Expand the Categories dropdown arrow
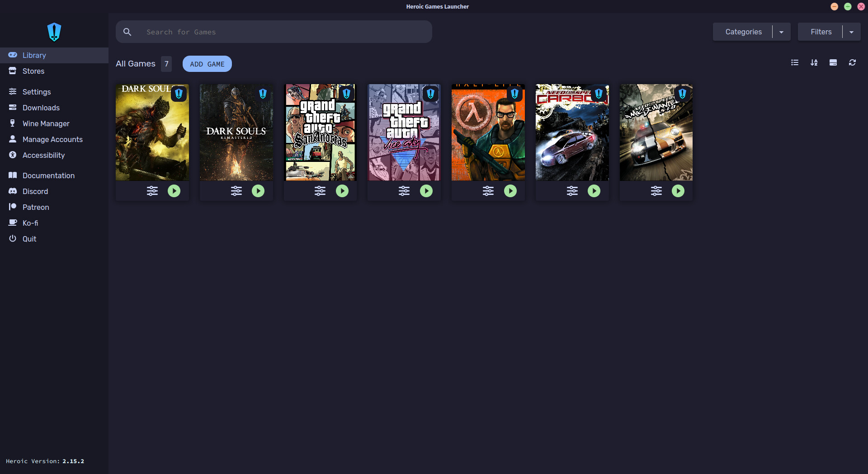 pos(781,32)
